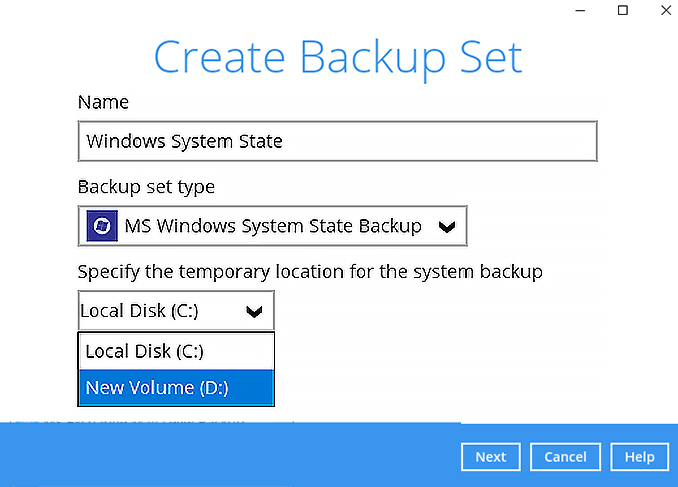Open Help for this dialog
The width and height of the screenshot is (678, 487).
point(640,457)
